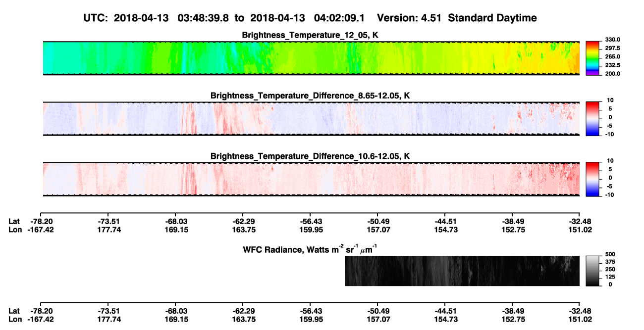
Task: Click latitude -62.29 on the axis above WFC Radiance
Action: tap(243, 221)
